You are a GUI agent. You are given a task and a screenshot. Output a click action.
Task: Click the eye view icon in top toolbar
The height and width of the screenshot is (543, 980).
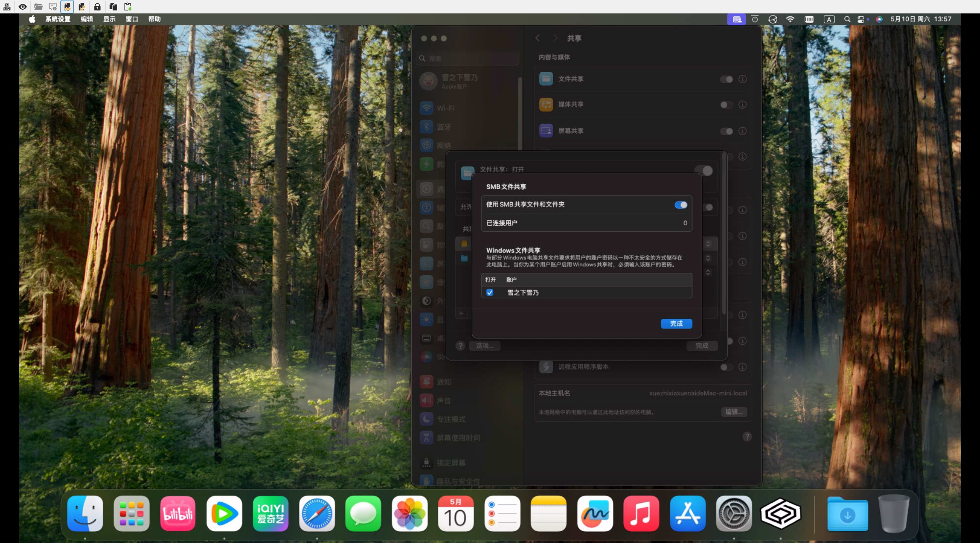click(x=23, y=7)
